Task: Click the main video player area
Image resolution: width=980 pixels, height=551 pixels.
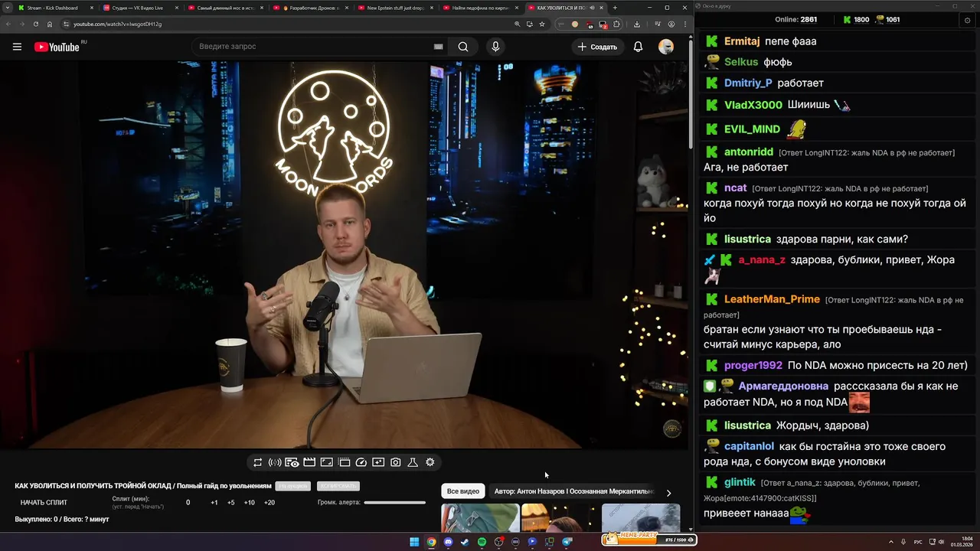Action: pos(345,255)
